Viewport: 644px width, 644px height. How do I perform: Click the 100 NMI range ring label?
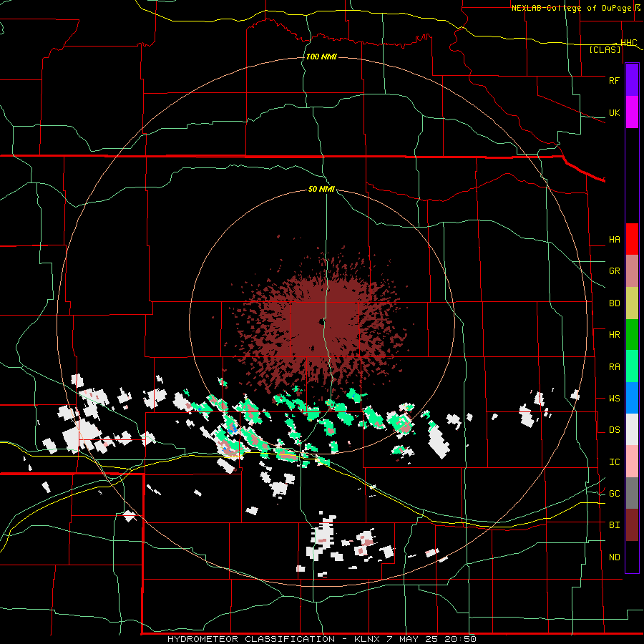pos(321,57)
